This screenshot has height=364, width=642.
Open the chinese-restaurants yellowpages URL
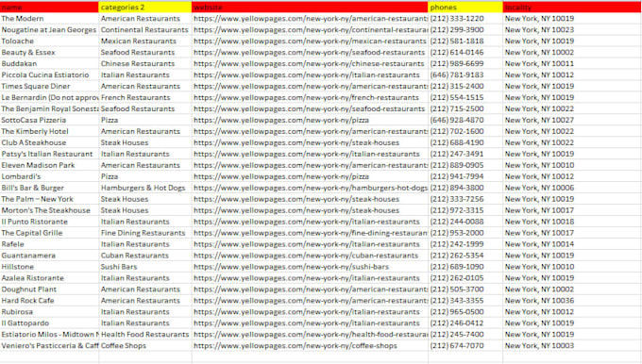point(310,63)
